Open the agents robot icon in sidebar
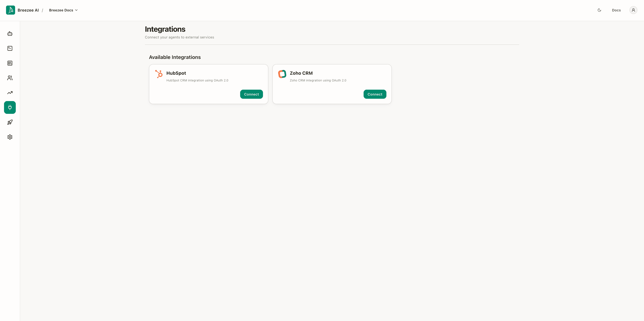The image size is (644, 321). coord(10,34)
